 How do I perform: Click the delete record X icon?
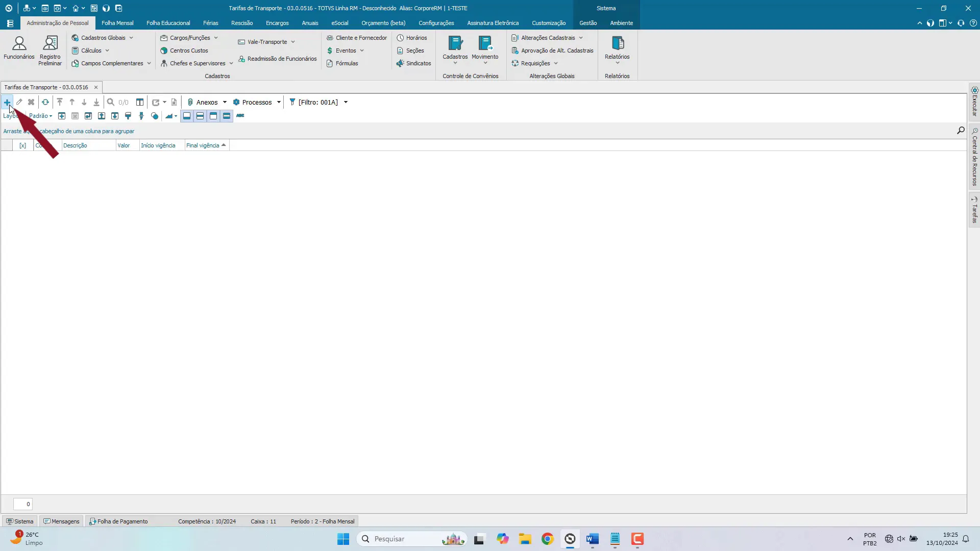click(31, 102)
